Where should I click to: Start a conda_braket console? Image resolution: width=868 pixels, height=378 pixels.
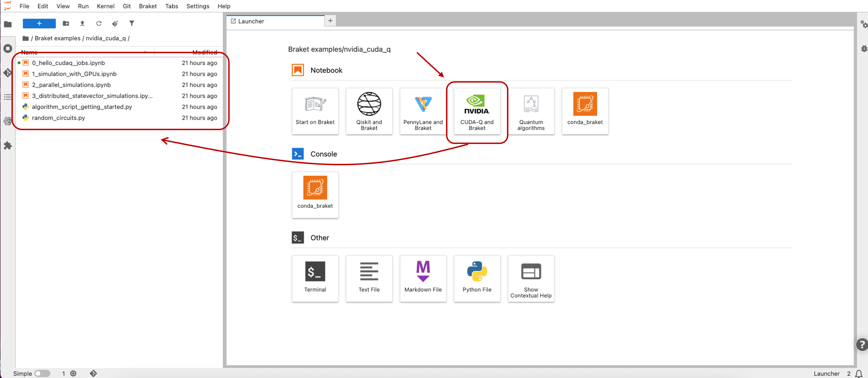315,195
